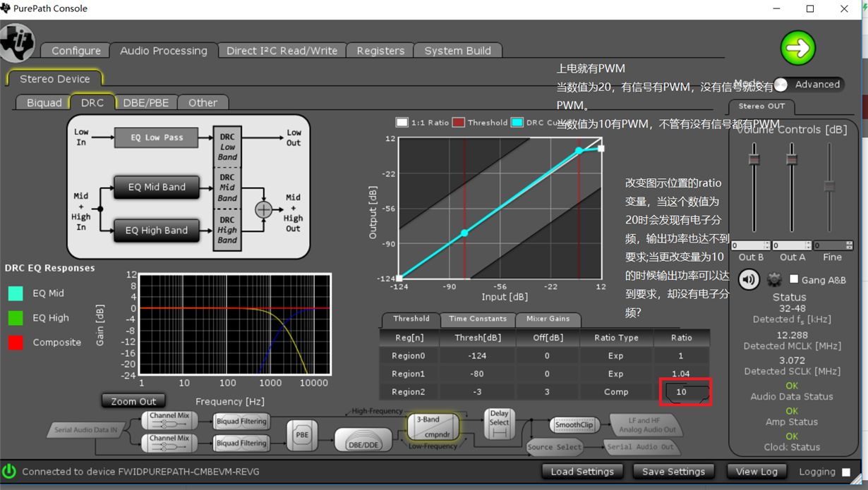
Task: Click the cyan EQ Mid color swatch
Action: pyautogui.click(x=16, y=293)
